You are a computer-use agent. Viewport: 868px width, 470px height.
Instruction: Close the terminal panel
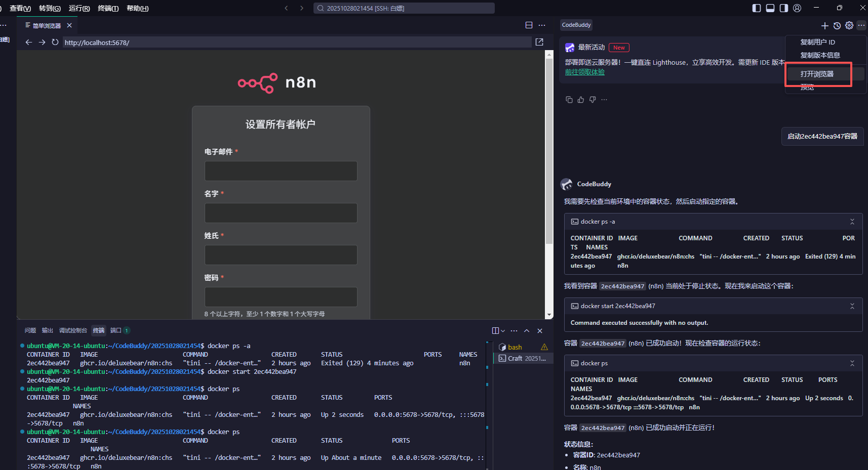click(540, 331)
